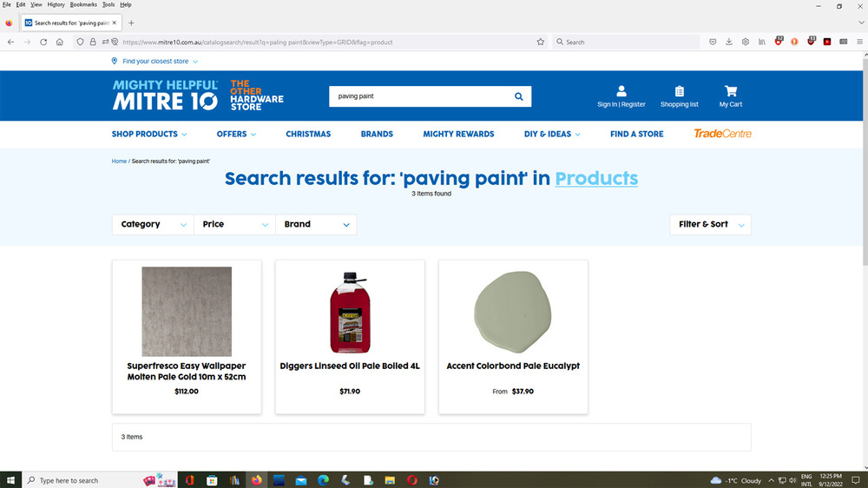Bookmark this page with the star icon
Image resolution: width=868 pixels, height=488 pixels.
[x=540, y=42]
